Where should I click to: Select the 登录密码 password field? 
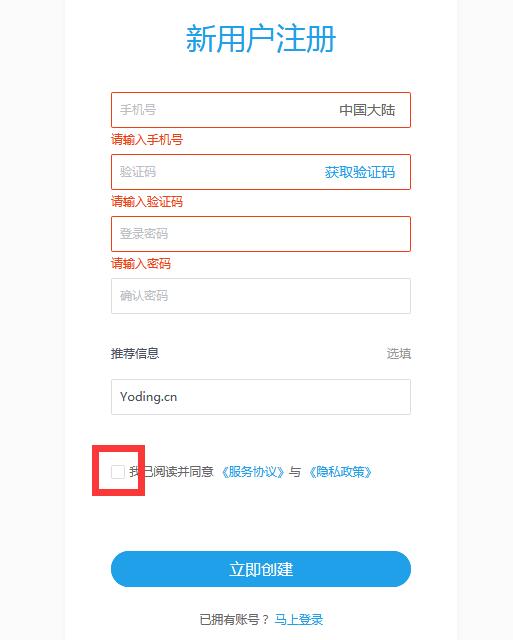[x=261, y=234]
